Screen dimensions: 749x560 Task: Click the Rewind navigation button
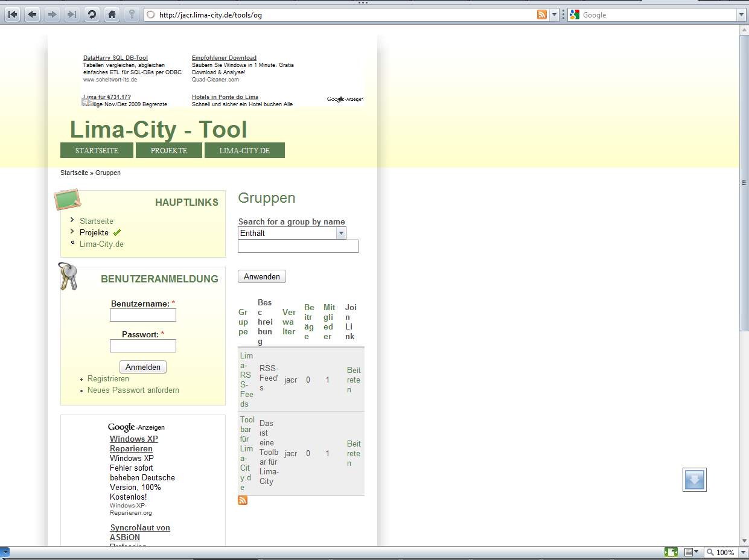(x=12, y=14)
